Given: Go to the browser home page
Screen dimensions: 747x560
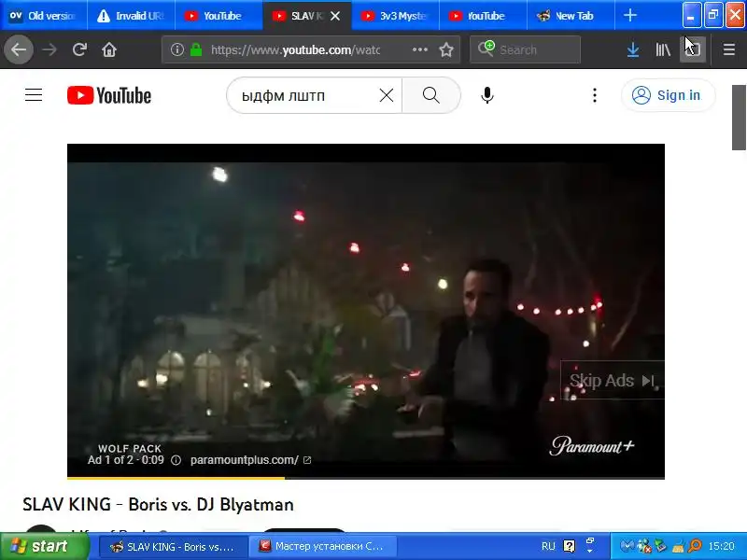Looking at the screenshot, I should click(x=109, y=49).
